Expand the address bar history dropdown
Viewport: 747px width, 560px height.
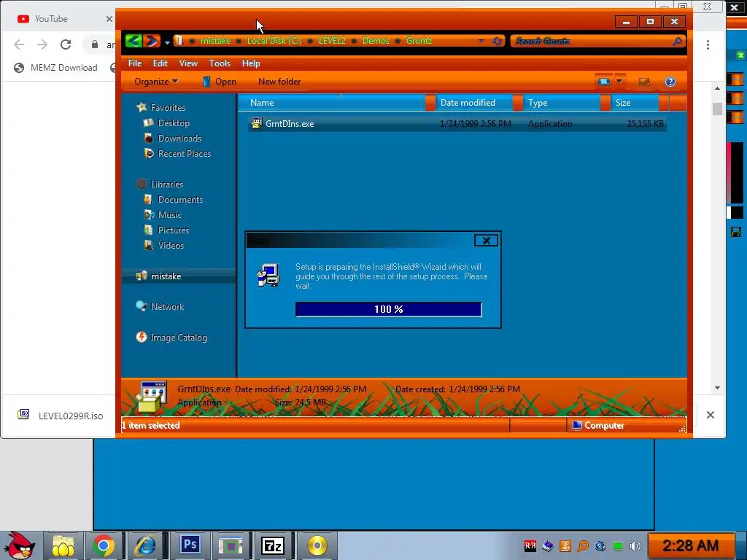(x=481, y=41)
